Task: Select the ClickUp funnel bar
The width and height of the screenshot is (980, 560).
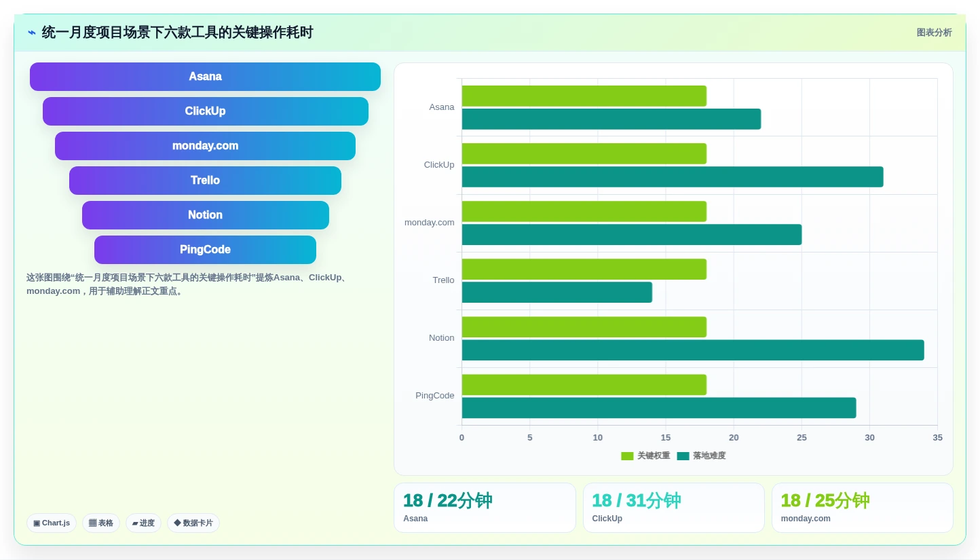Action: tap(205, 111)
